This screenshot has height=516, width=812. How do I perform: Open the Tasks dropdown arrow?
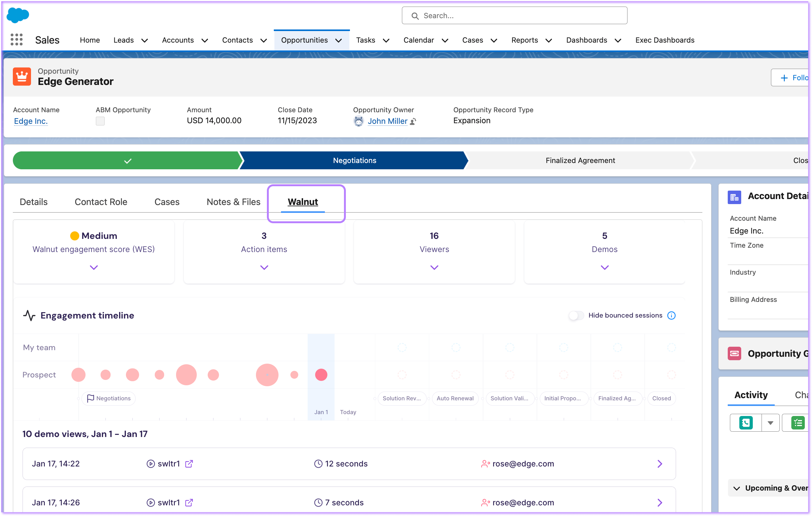(387, 40)
